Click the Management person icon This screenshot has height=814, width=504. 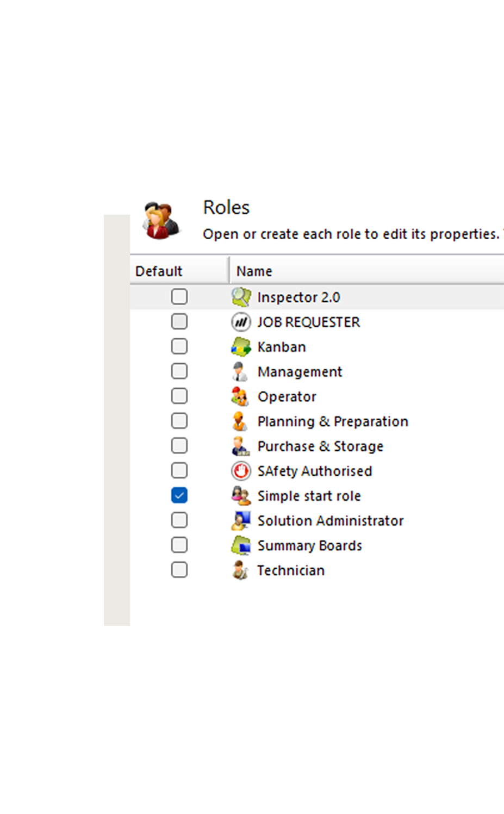click(241, 371)
